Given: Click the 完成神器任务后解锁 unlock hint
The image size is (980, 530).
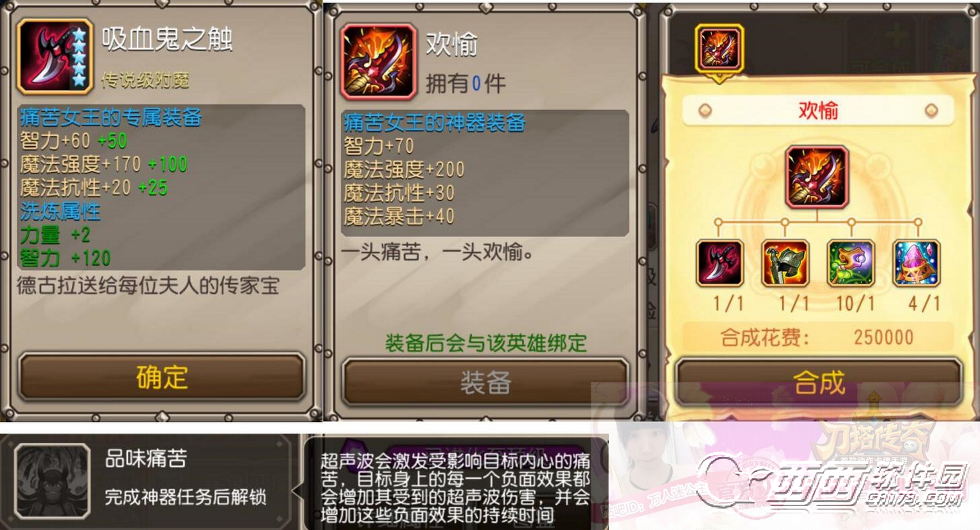Looking at the screenshot, I should (x=186, y=497).
